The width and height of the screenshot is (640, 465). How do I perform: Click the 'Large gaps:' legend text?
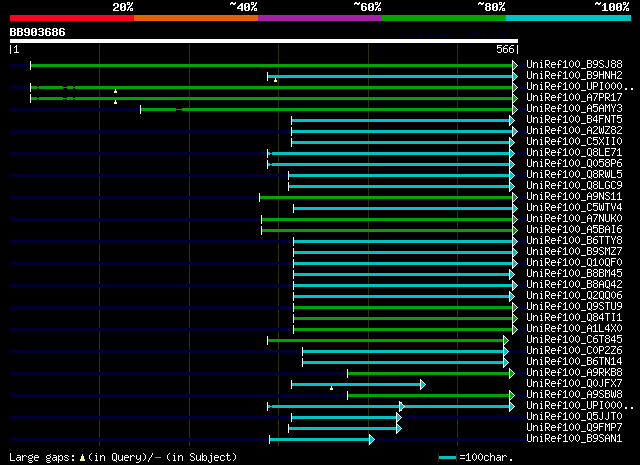click(42, 457)
